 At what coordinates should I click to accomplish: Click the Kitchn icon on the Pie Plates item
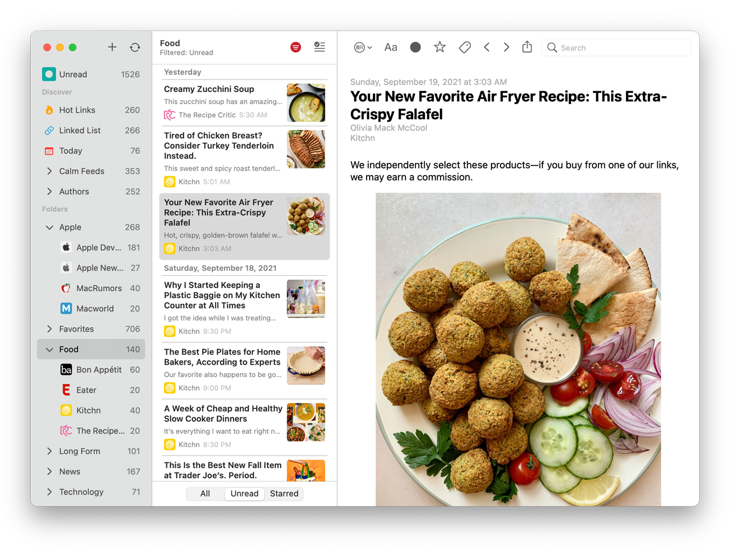click(x=170, y=388)
